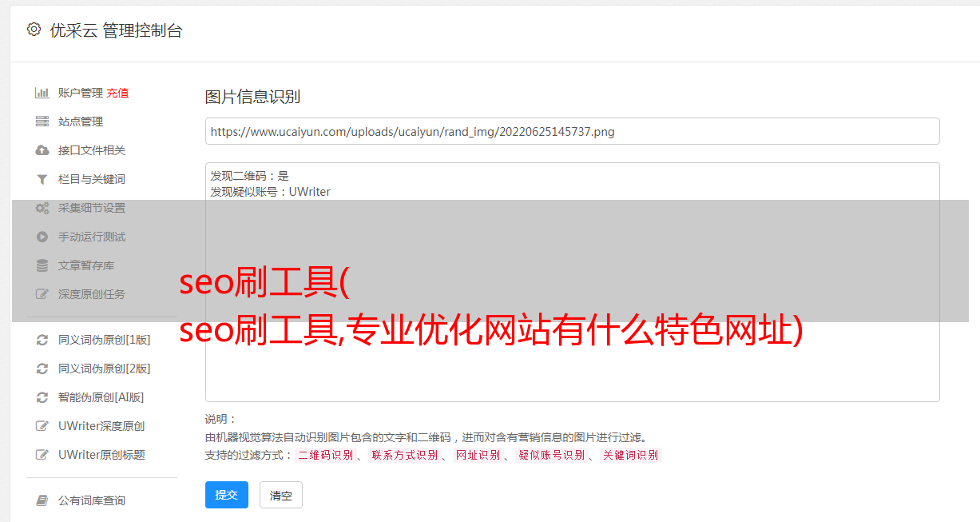Click the image URL input field
This screenshot has width=980, height=522.
[572, 131]
